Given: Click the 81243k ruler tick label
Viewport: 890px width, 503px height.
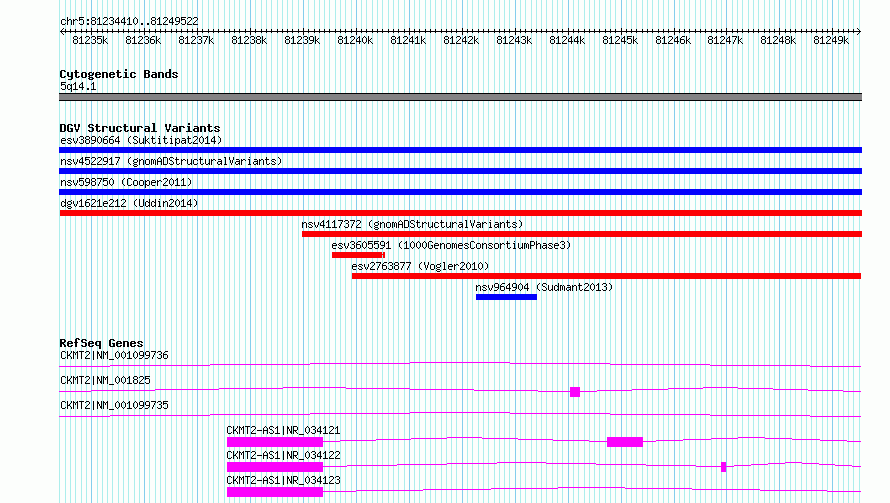Looking at the screenshot, I should (514, 40).
